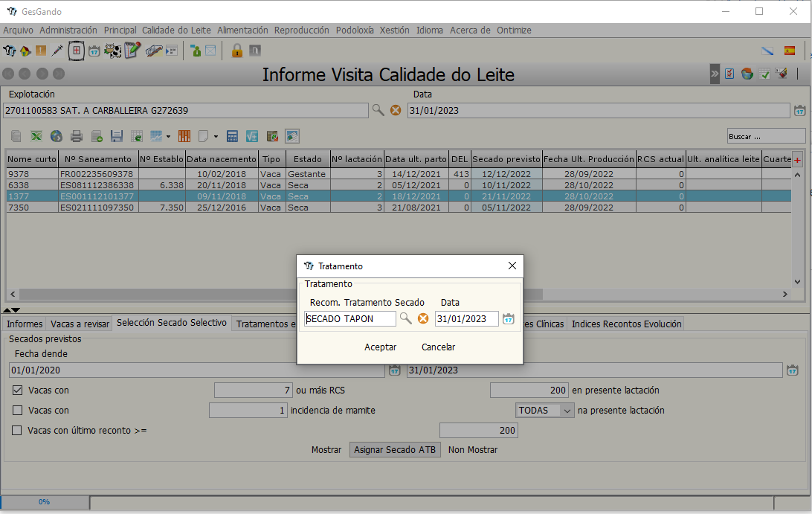Click the red plus icon at table corner
The image size is (812, 514).
[x=797, y=160]
